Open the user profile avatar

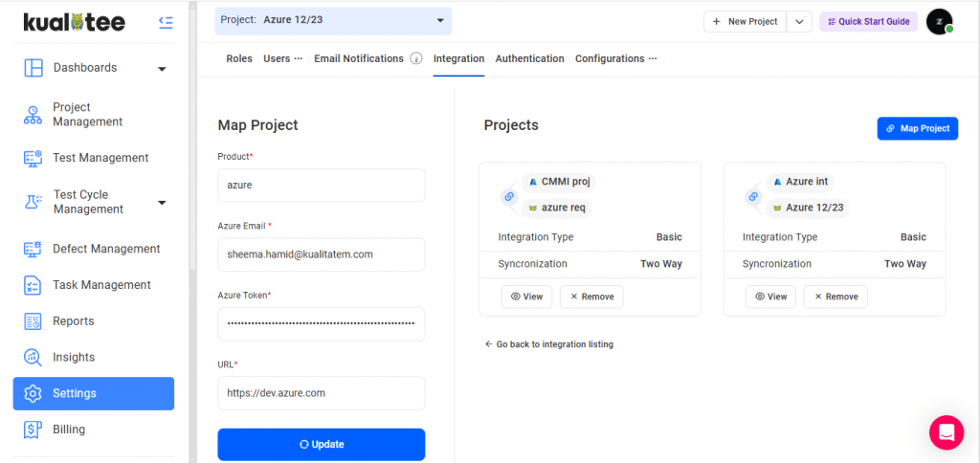pos(940,22)
